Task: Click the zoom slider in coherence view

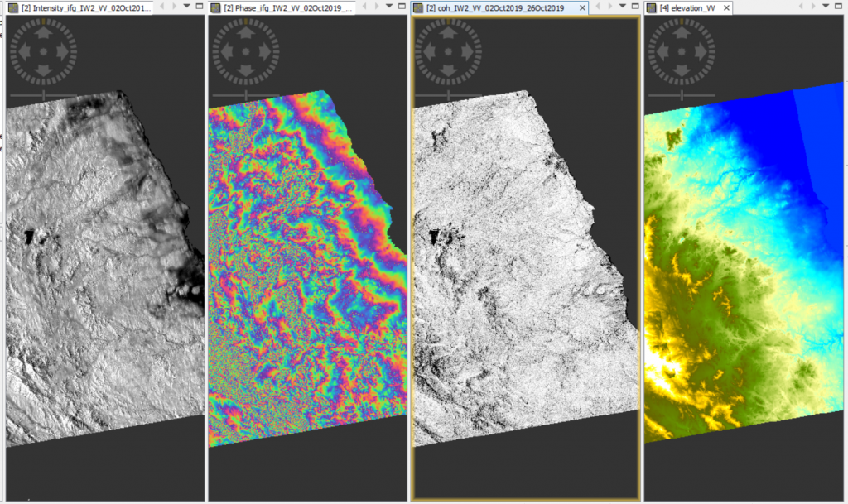Action: click(x=448, y=96)
